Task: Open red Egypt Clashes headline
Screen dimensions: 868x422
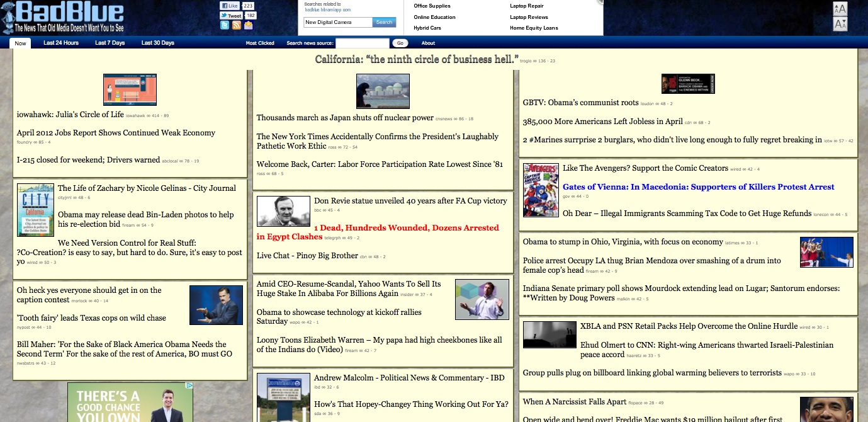Action: (x=378, y=232)
